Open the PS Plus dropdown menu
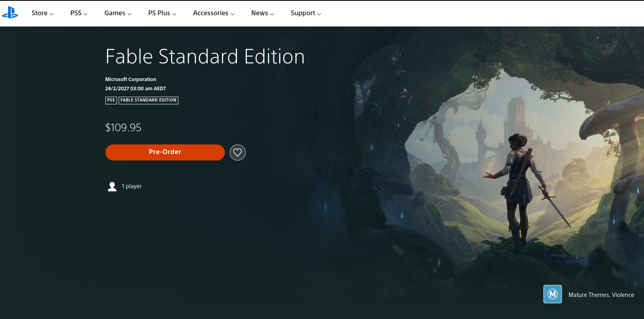Screen dimensions: 644x319 coord(162,13)
